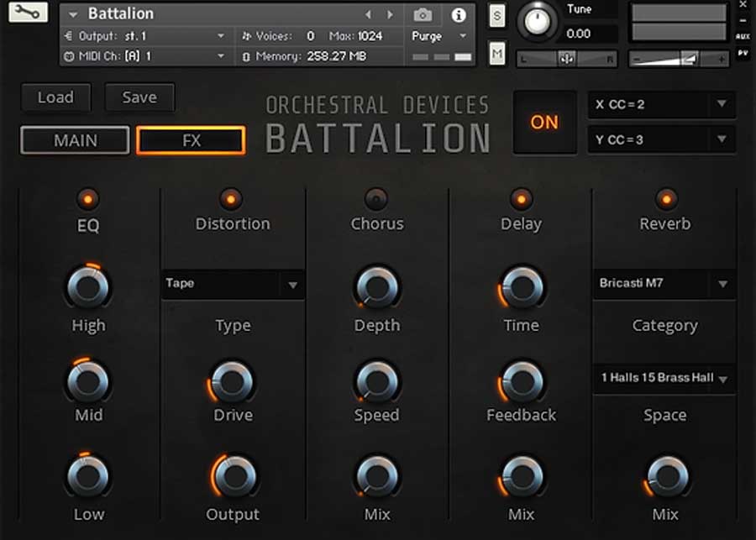
Task: Click the pan slider between L and R
Action: tap(566, 59)
